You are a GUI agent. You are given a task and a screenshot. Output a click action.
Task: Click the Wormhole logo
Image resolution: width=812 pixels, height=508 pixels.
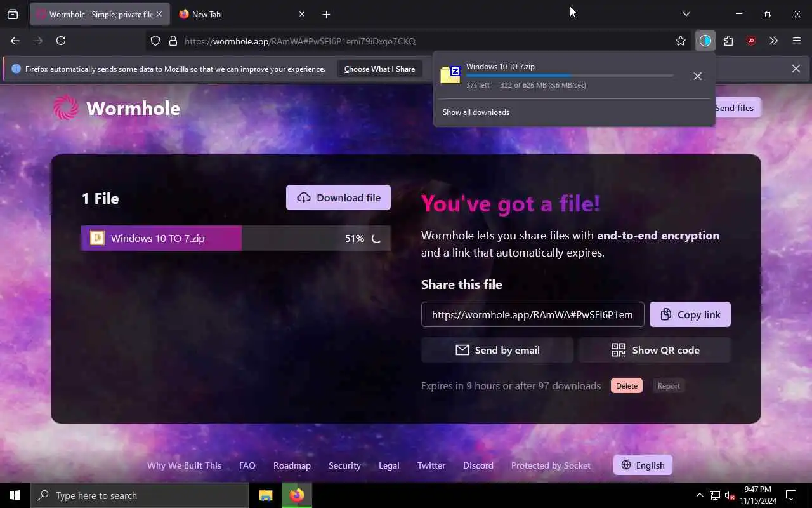point(117,108)
